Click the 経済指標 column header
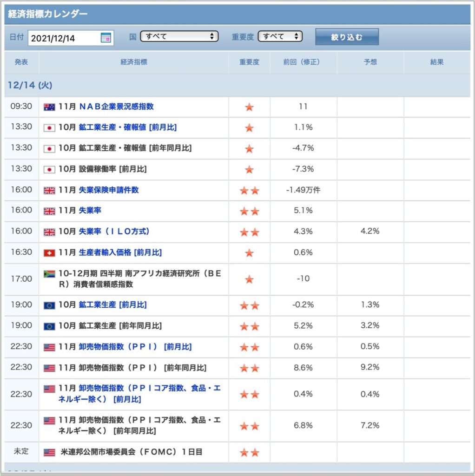475x476 pixels. [134, 62]
